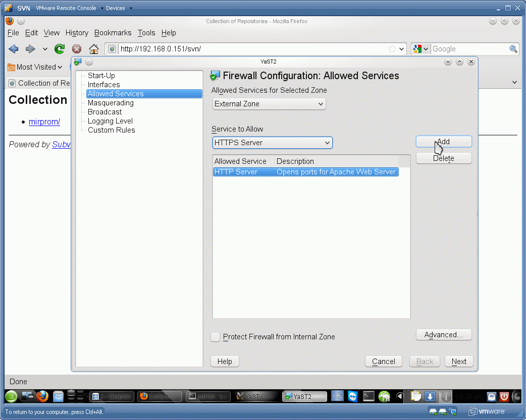Toggle Protect Firewall from Internal Zone
526x420 pixels.
pos(216,337)
